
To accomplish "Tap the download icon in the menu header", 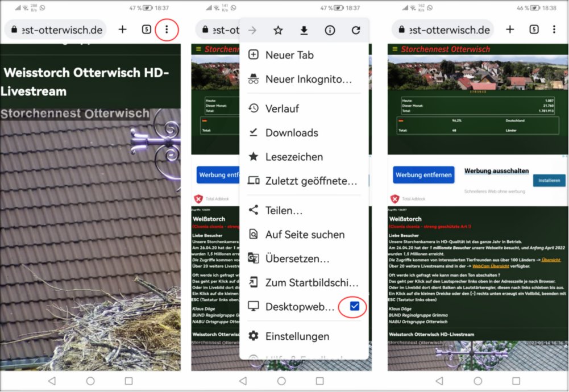I will (304, 30).
